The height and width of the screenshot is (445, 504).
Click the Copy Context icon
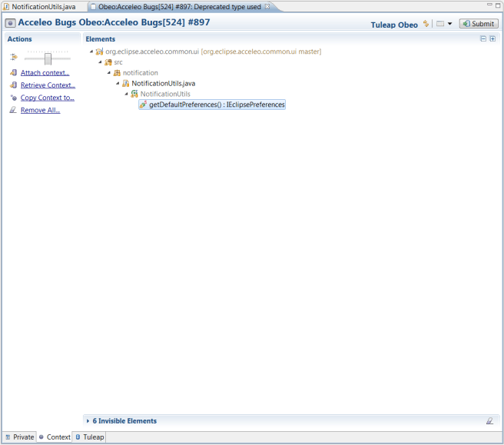click(x=13, y=98)
